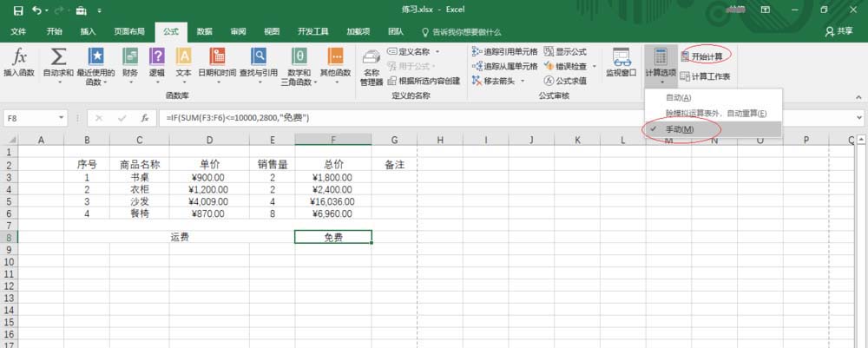This screenshot has height=348, width=868.
Task: Select the Manual (手动) calculation option
Action: click(x=679, y=129)
